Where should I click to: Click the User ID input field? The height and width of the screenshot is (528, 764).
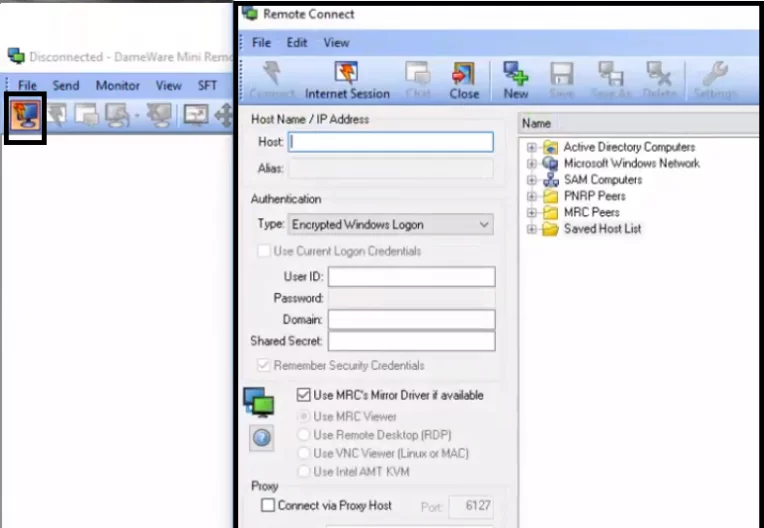411,277
